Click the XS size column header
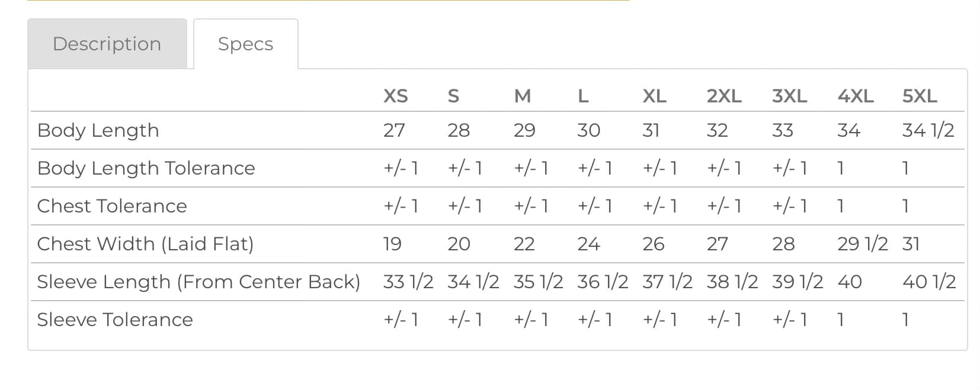 tap(395, 96)
